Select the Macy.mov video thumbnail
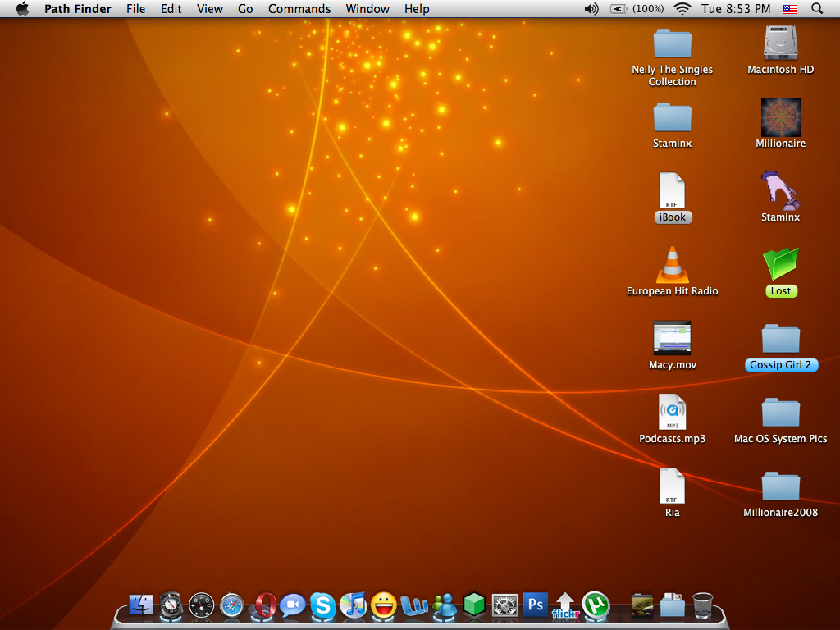 672,338
